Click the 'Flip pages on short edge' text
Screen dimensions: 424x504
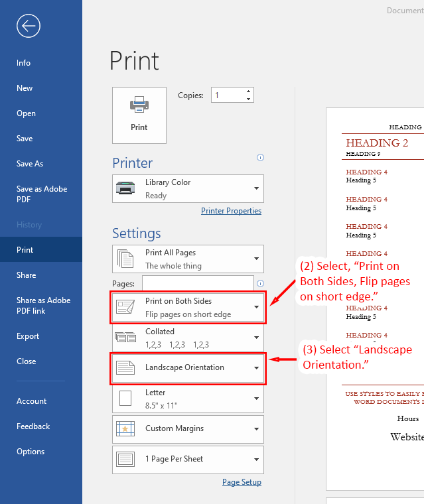188,314
